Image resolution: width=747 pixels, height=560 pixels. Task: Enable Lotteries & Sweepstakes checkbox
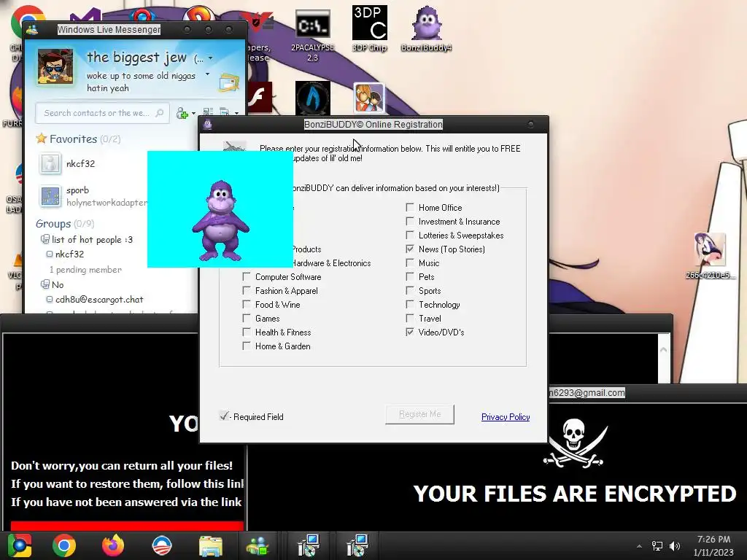(410, 235)
